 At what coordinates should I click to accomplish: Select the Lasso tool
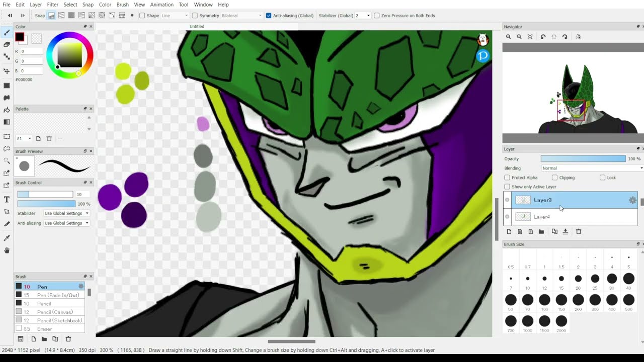pyautogui.click(x=7, y=148)
